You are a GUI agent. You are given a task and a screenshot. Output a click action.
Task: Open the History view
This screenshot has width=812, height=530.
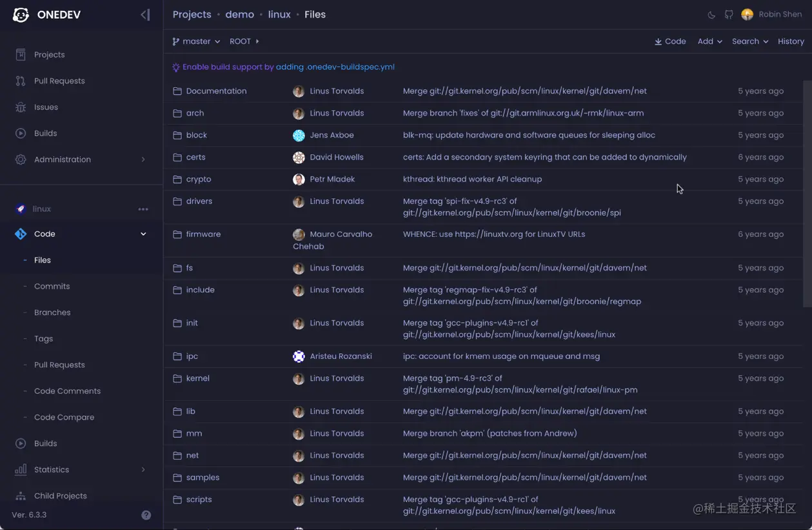tap(791, 41)
